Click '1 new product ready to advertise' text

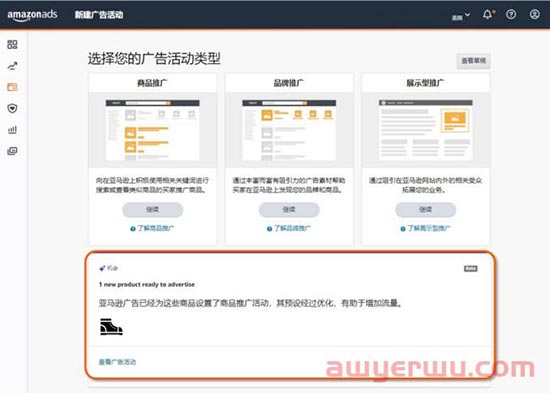pyautogui.click(x=147, y=285)
